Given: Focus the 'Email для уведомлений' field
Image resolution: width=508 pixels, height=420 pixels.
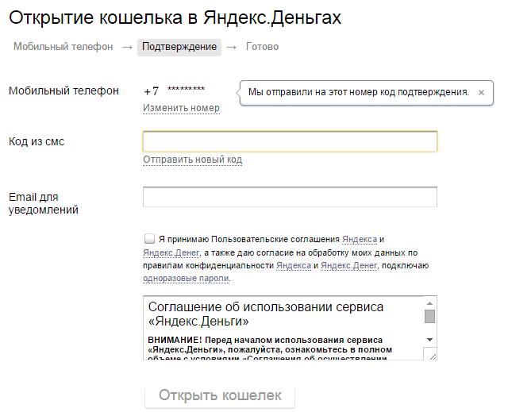Looking at the screenshot, I should click(x=290, y=197).
